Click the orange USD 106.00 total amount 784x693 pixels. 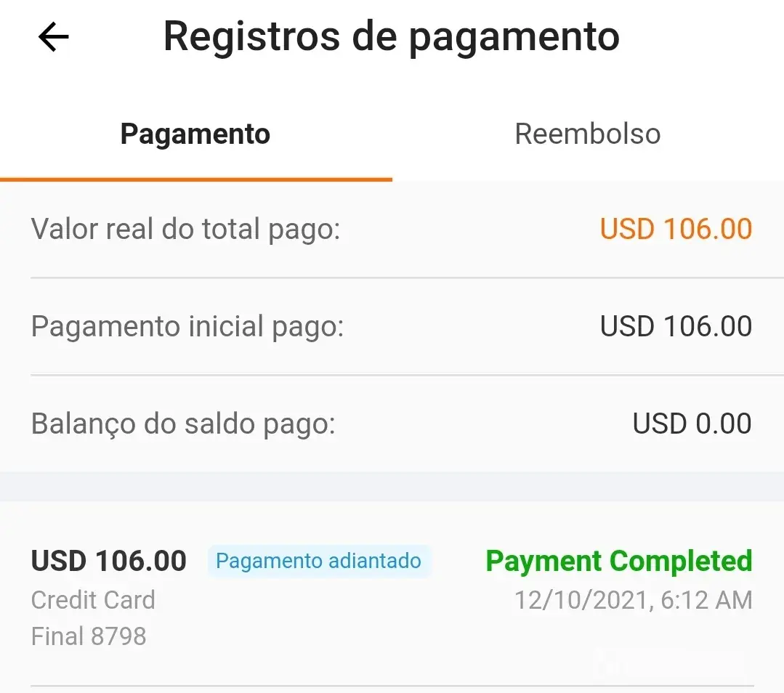tap(676, 230)
